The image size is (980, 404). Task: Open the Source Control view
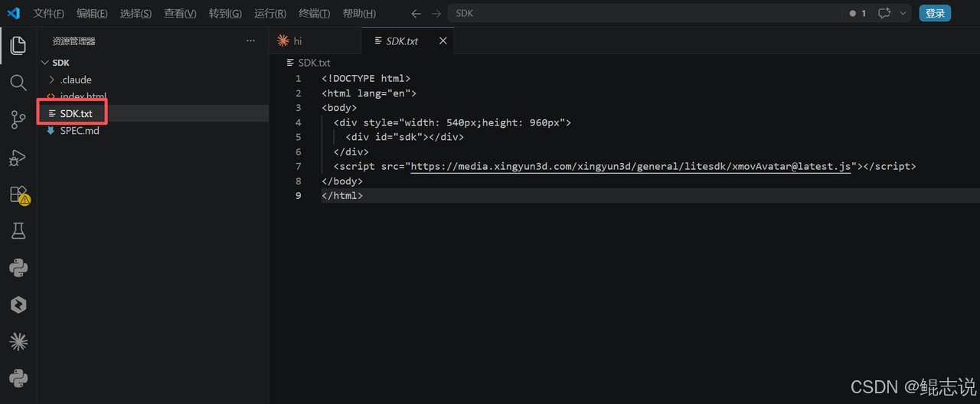(18, 120)
